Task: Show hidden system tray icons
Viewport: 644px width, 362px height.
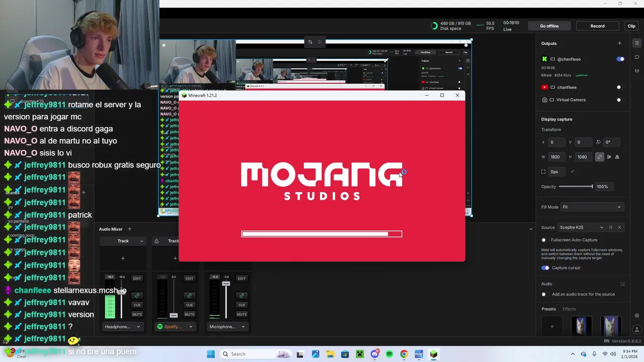Action: coord(573,354)
